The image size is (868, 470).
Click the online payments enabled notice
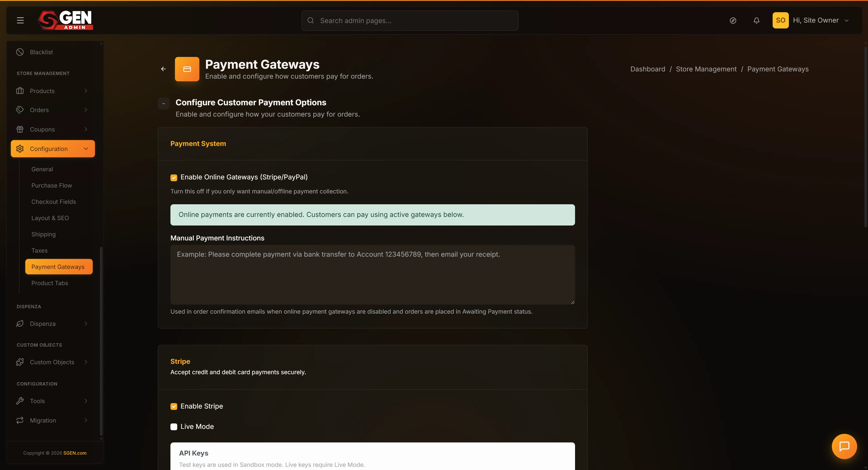pyautogui.click(x=372, y=215)
